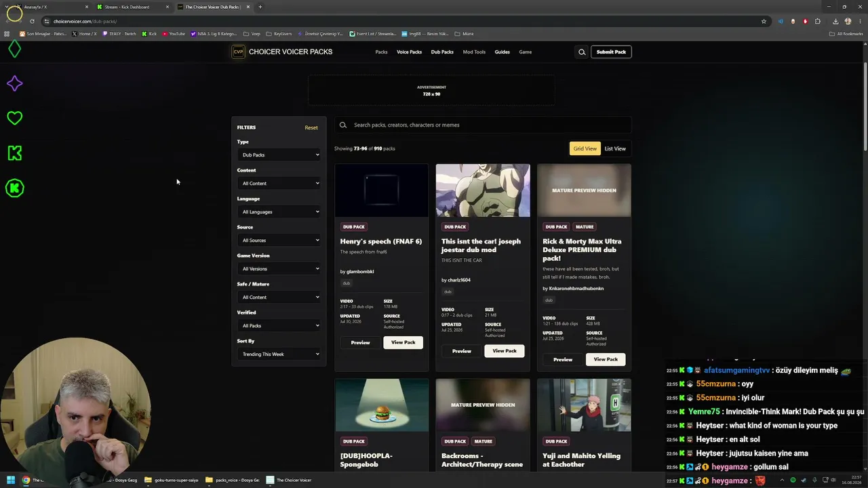Open The Choicer Voicer taskbar window
Image resolution: width=868 pixels, height=488 pixels.
tap(290, 480)
